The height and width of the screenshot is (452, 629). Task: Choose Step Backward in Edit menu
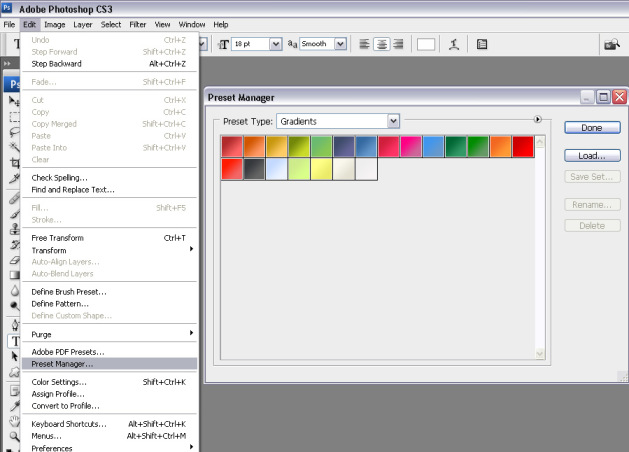108,64
